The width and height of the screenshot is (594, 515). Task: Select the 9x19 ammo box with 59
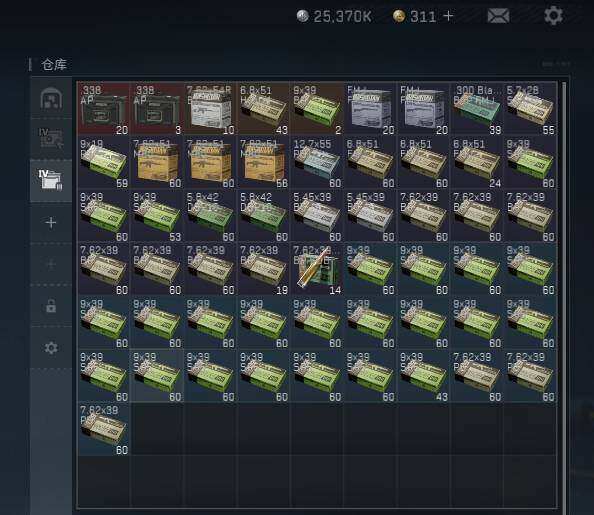coord(103,162)
